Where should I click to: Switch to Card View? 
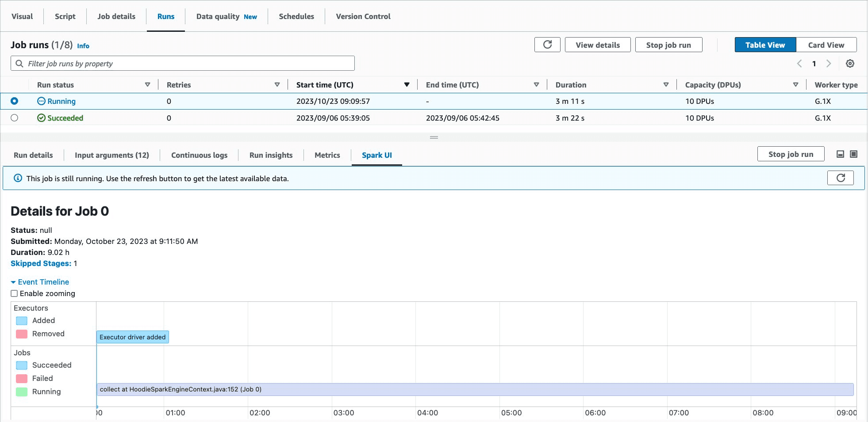tap(826, 45)
